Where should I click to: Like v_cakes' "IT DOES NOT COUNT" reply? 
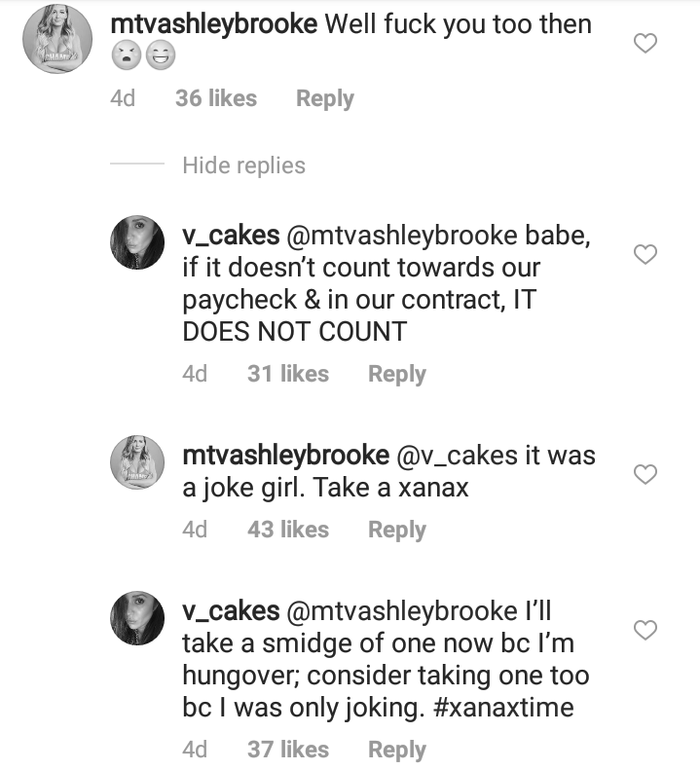645,254
